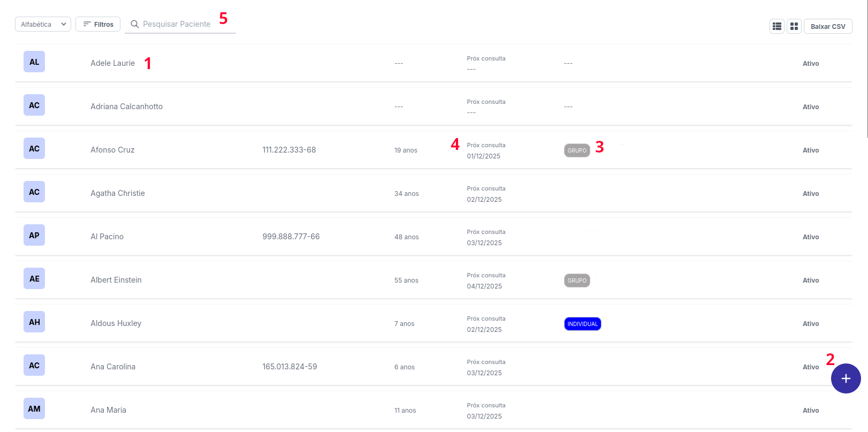Click Al Pacino's AP avatar
Image resolution: width=868 pixels, height=432 pixels.
[x=34, y=235]
